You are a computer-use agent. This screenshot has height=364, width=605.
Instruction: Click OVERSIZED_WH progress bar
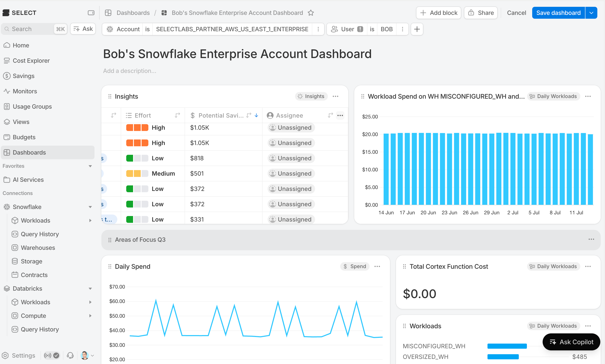tap(503, 357)
